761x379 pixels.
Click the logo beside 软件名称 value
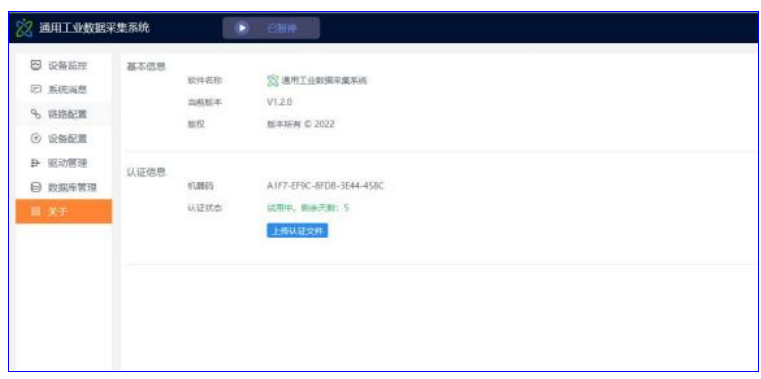pos(273,81)
